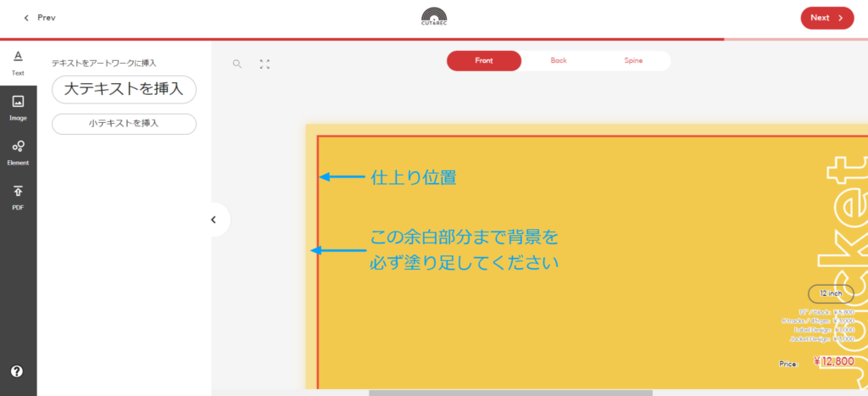Open the help question mark icon

pyautogui.click(x=17, y=371)
